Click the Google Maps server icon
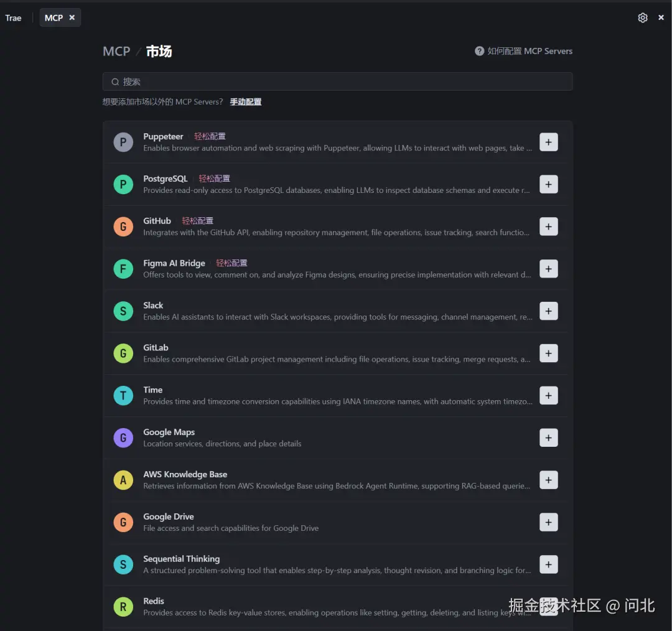The image size is (672, 631). [x=123, y=437]
